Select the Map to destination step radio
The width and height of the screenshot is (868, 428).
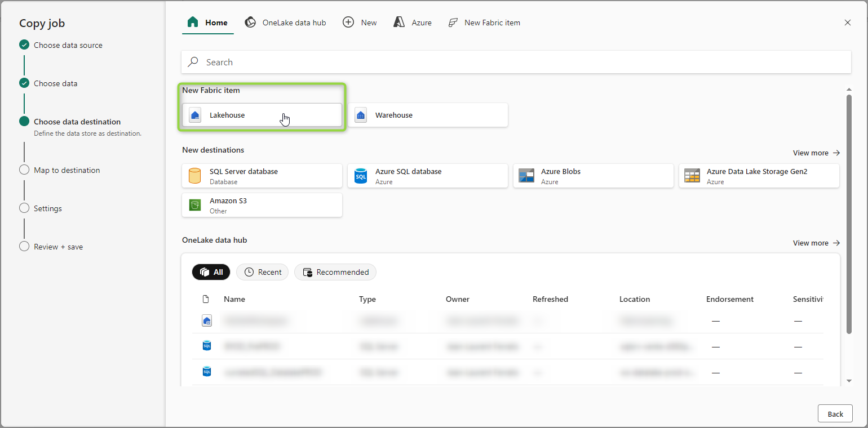[24, 170]
